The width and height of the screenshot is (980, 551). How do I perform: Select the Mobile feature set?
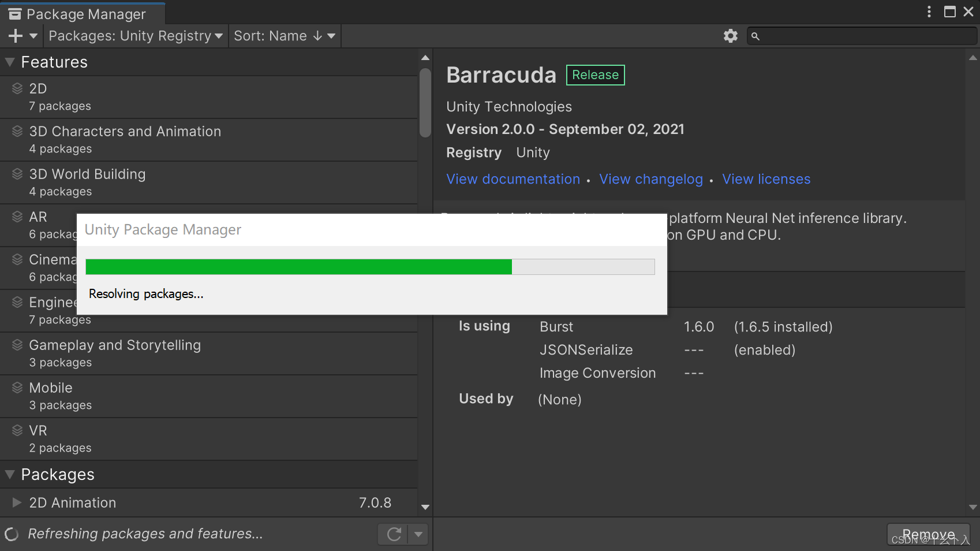coord(208,396)
